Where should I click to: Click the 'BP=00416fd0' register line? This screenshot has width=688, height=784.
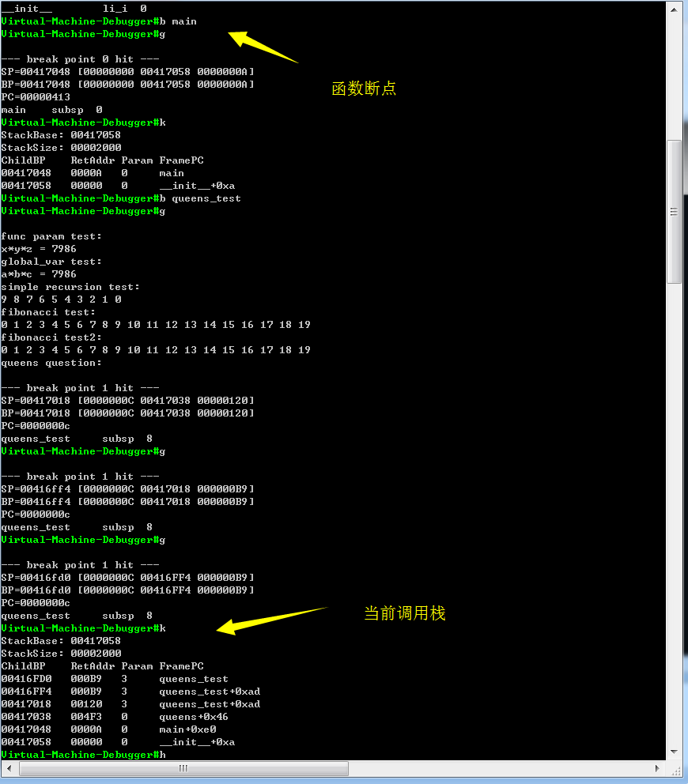point(127,590)
